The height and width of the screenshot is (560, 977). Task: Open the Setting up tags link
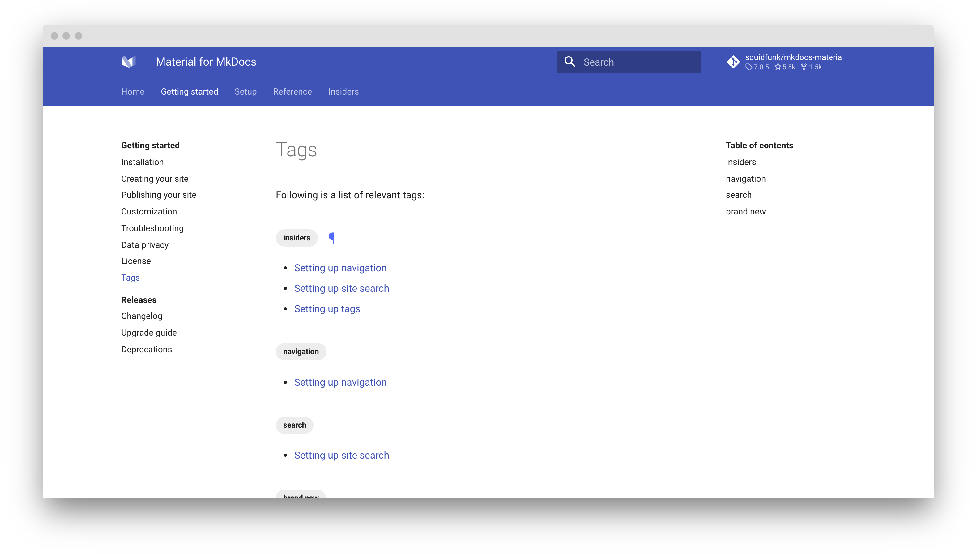coord(327,309)
